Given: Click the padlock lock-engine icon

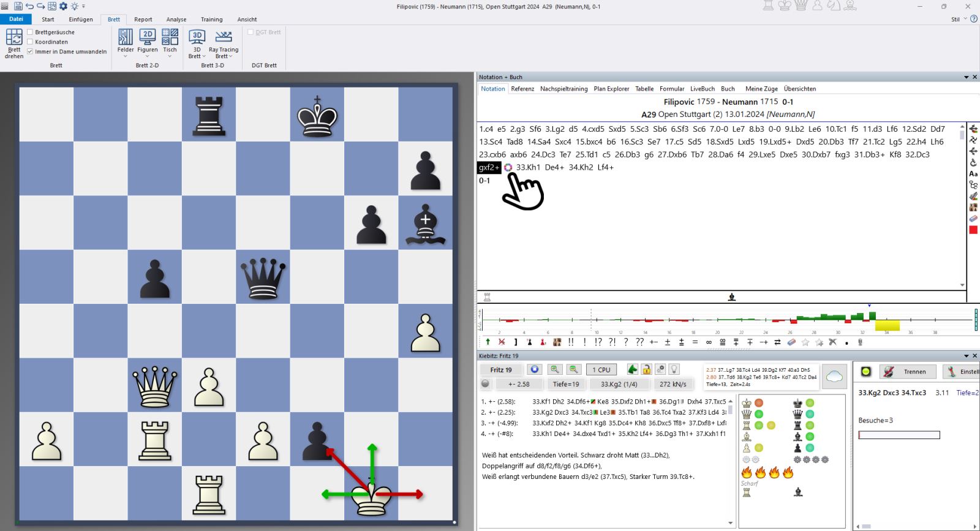Looking at the screenshot, I should coord(646,369).
